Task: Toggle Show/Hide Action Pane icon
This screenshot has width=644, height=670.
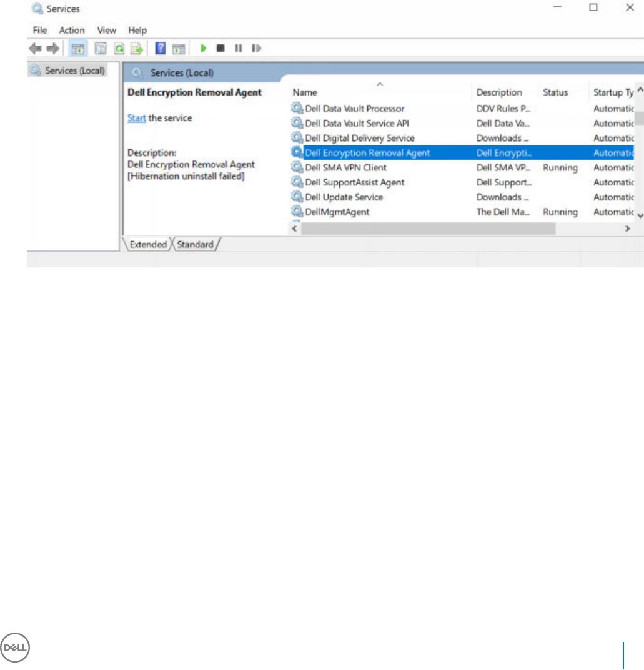Action: pyautogui.click(x=179, y=49)
